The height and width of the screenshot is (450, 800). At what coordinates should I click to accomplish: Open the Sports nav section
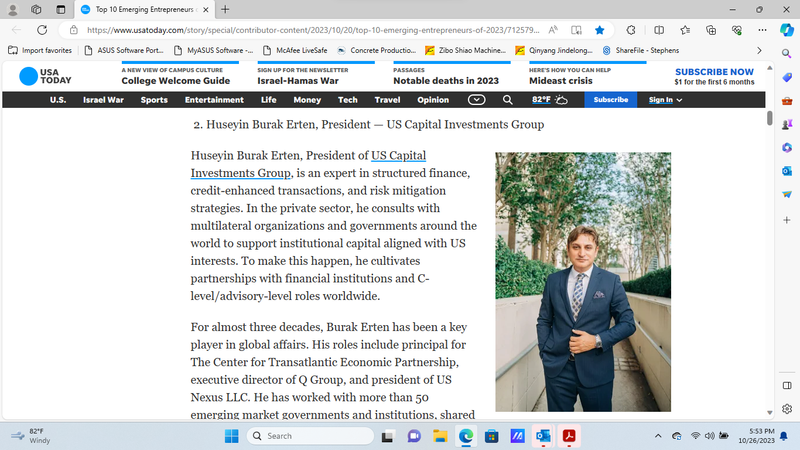coord(154,100)
